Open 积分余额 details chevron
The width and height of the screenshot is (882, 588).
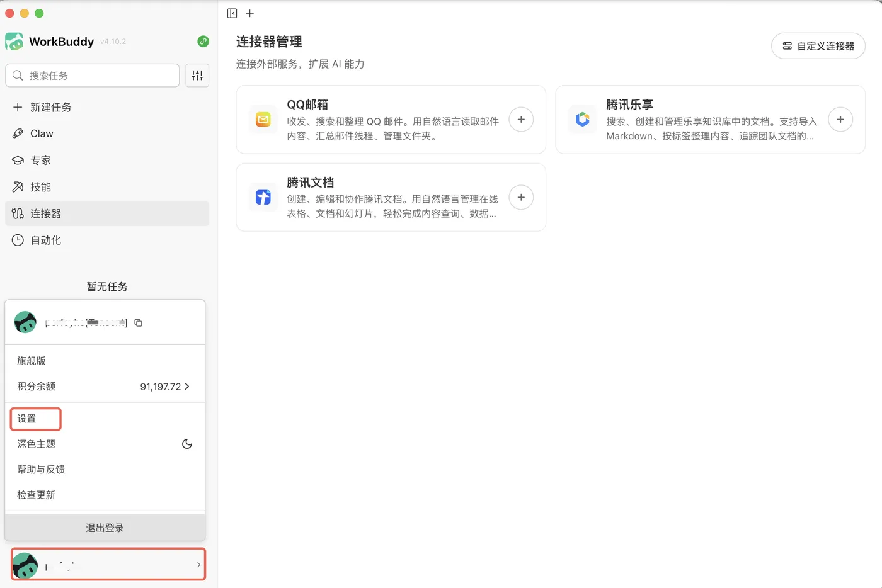point(187,387)
